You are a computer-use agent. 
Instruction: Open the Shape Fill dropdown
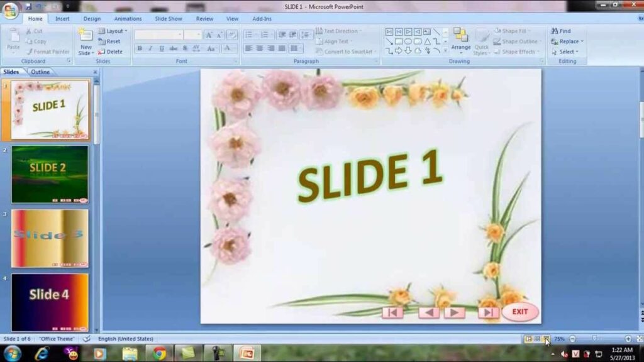[x=513, y=31]
